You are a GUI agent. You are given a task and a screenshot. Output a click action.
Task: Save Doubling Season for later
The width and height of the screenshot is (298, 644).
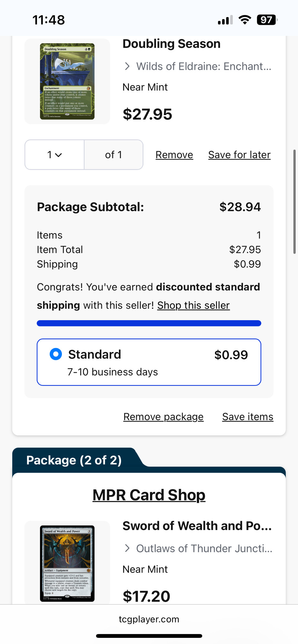239,155
